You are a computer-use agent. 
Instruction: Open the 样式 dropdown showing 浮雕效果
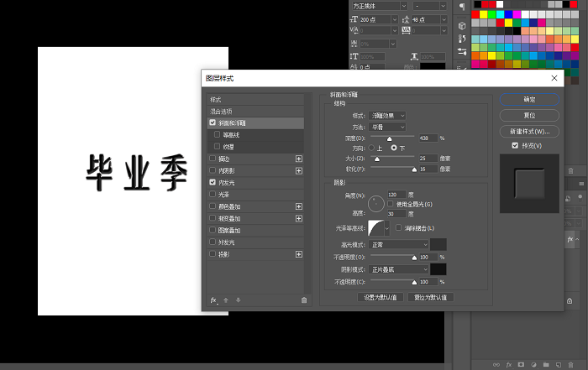[x=390, y=115]
